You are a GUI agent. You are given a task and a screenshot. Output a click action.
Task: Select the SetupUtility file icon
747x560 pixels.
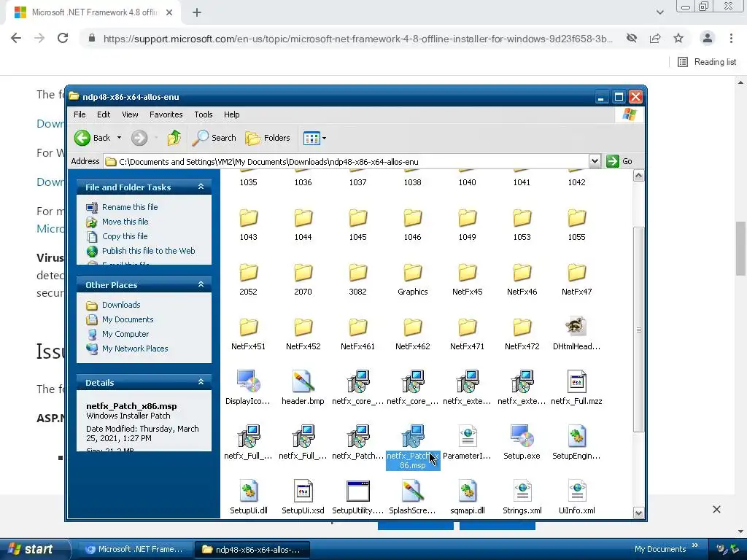[358, 491]
